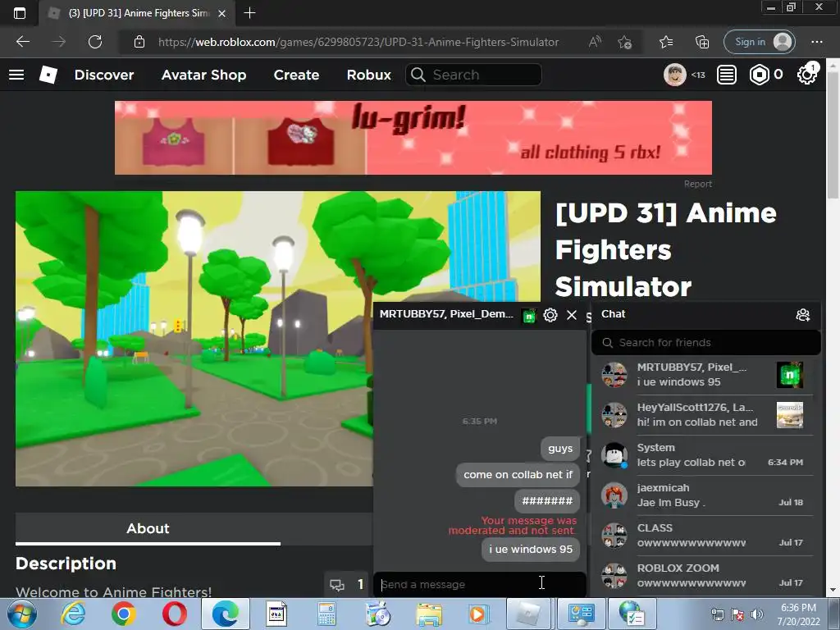Open the Create page
This screenshot has height=630, width=840.
(296, 75)
